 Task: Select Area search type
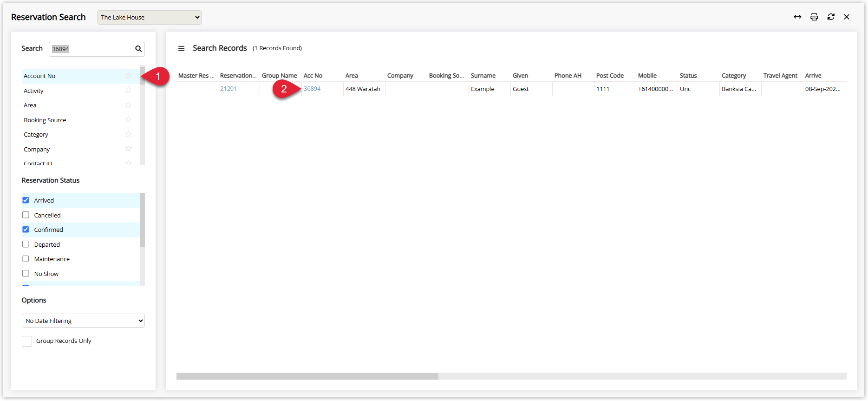81,105
